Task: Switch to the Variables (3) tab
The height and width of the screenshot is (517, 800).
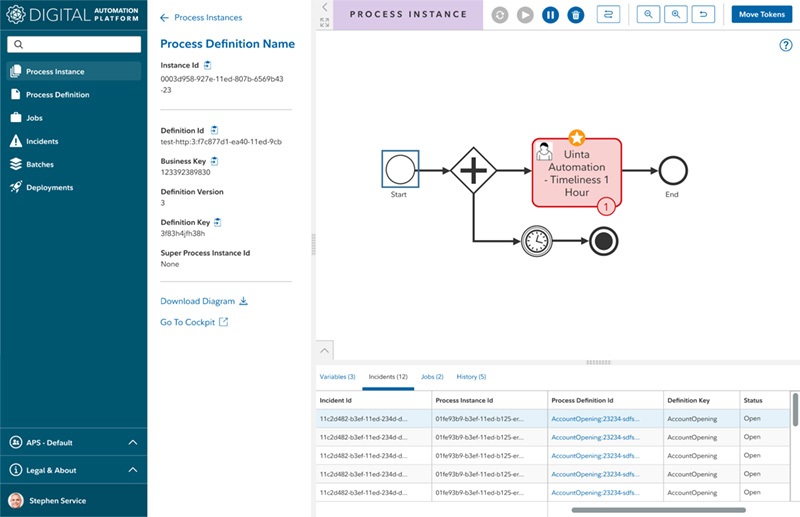Action: coord(337,377)
